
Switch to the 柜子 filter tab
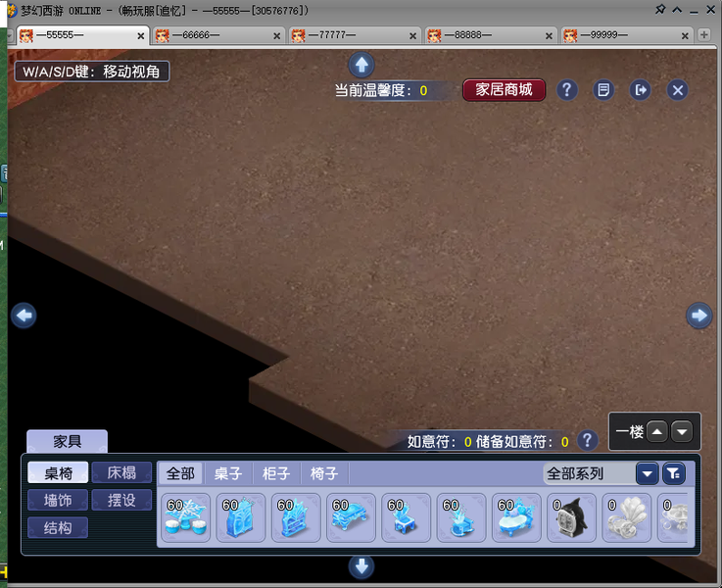276,473
